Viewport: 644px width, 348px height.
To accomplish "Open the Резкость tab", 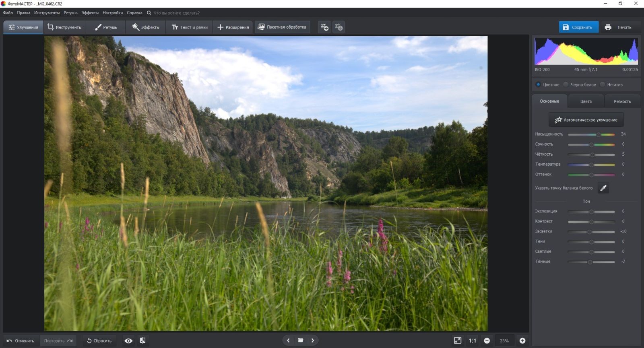I will pyautogui.click(x=622, y=101).
